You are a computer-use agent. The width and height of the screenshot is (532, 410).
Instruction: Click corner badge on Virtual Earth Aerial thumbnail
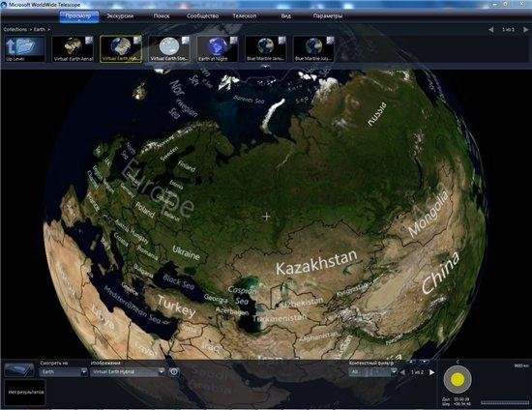[x=89, y=41]
